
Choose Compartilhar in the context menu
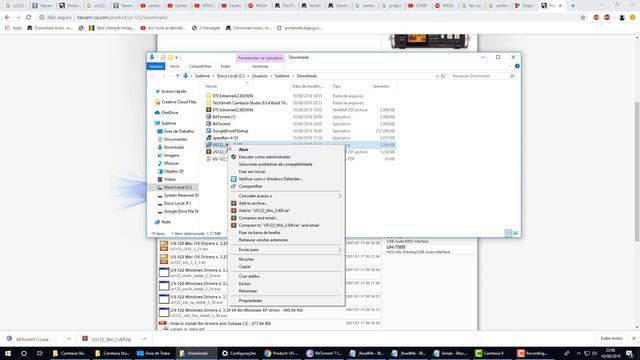(250, 187)
